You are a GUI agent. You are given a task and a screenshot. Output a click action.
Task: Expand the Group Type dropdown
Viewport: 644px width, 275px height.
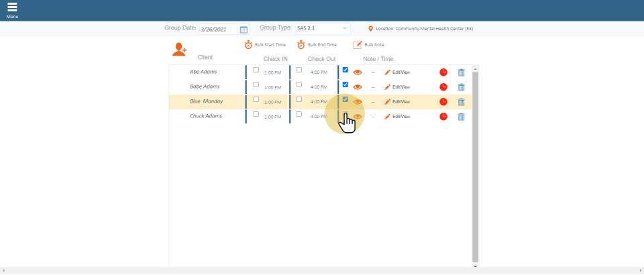[x=323, y=29]
